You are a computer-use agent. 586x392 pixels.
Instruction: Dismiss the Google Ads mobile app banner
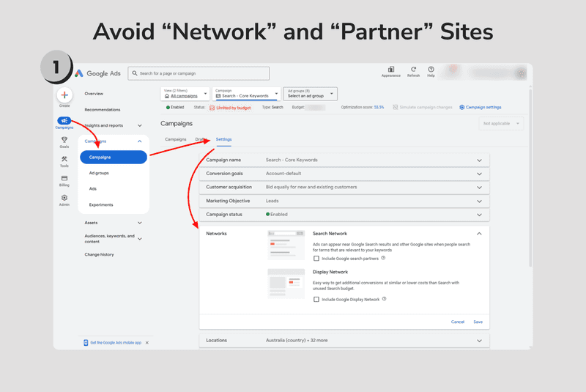click(147, 343)
